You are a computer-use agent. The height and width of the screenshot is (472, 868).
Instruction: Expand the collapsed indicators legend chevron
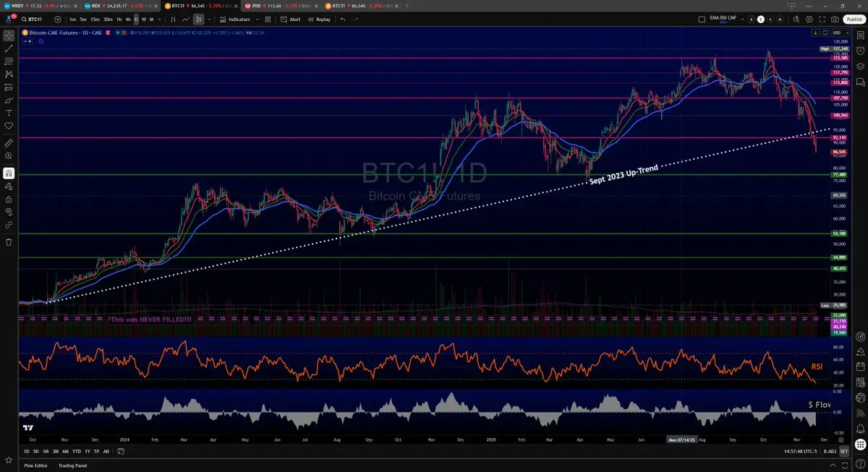pyautogui.click(x=27, y=41)
